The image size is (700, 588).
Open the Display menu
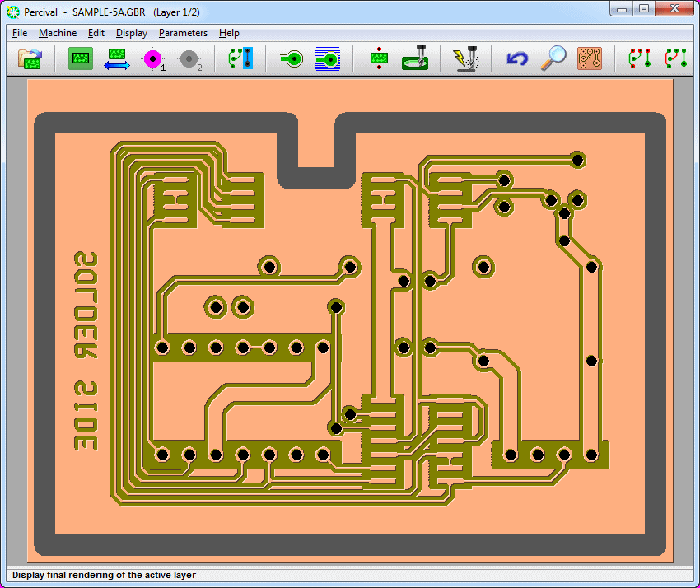(x=132, y=33)
